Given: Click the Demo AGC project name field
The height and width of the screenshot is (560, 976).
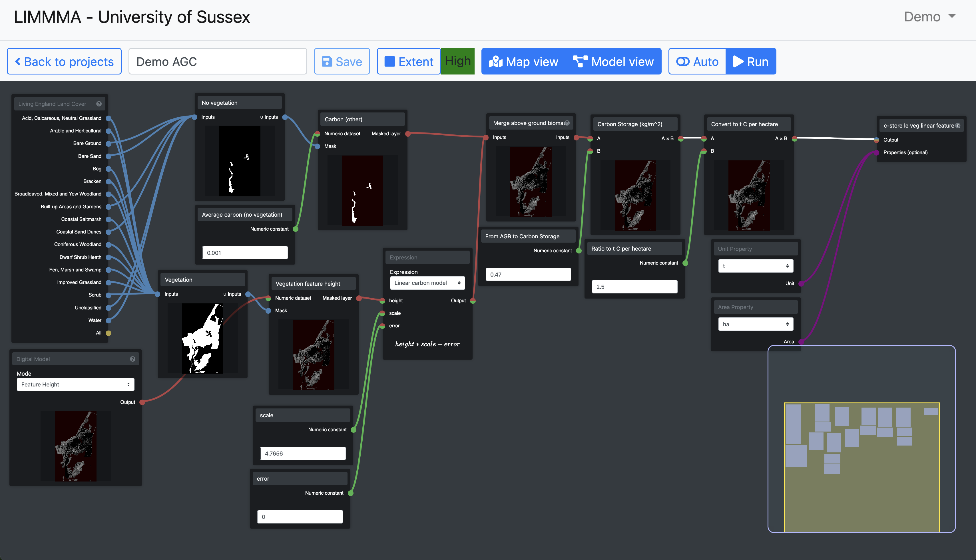Looking at the screenshot, I should pos(217,62).
